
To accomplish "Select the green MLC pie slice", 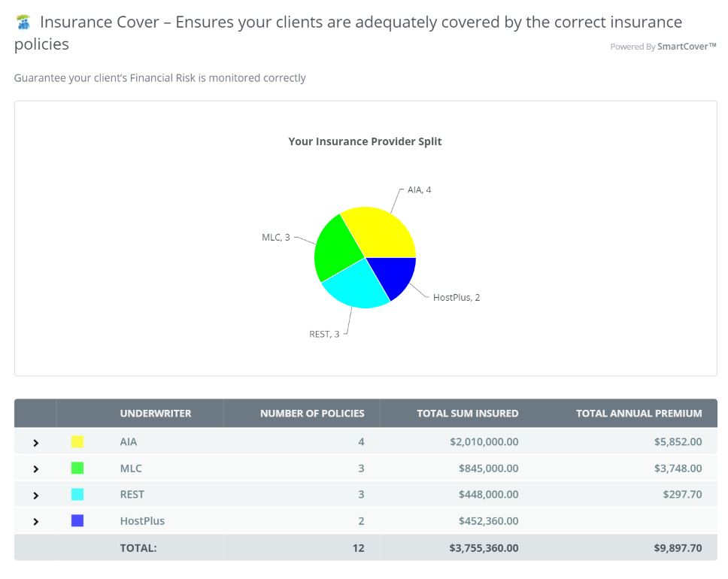I will pyautogui.click(x=335, y=247).
